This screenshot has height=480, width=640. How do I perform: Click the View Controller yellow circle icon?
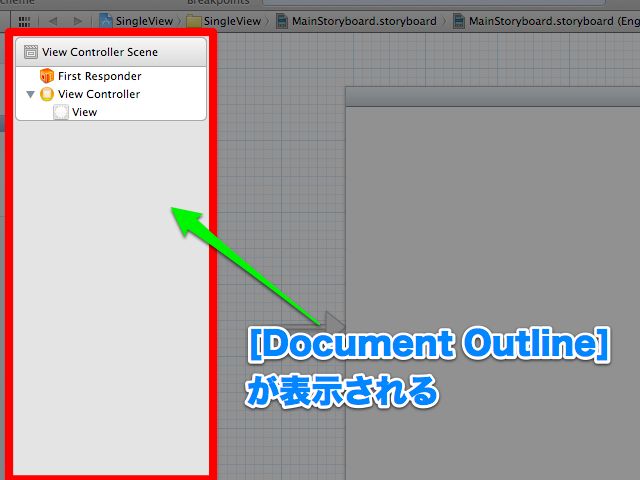[47, 94]
